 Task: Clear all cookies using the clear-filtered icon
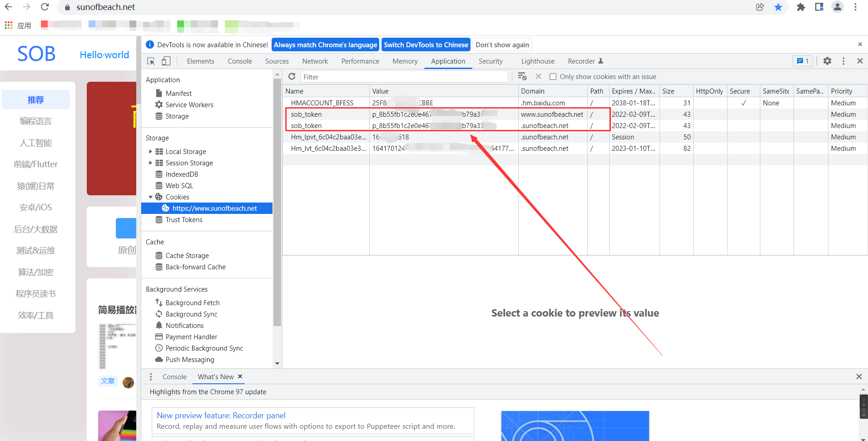click(x=522, y=76)
